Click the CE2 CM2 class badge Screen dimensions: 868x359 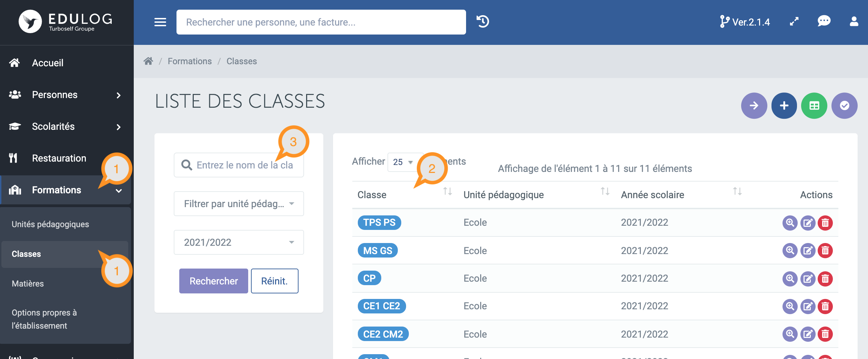point(383,334)
